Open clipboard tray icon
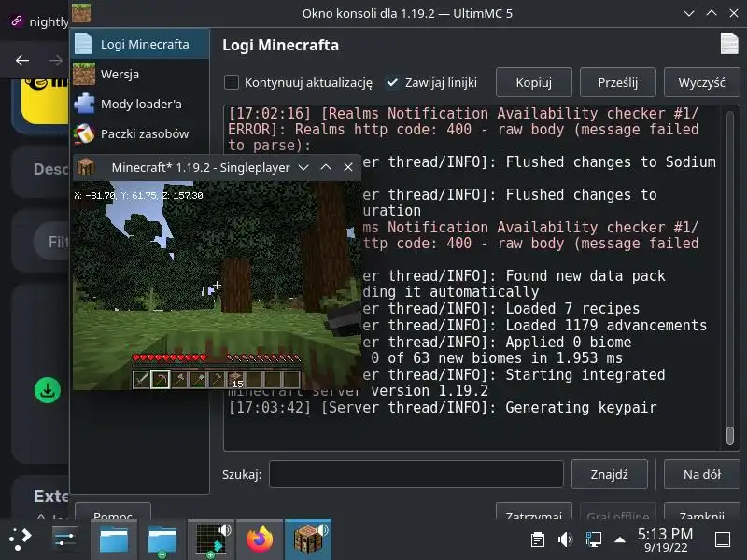Screen dimensions: 747x560 (x=538, y=539)
